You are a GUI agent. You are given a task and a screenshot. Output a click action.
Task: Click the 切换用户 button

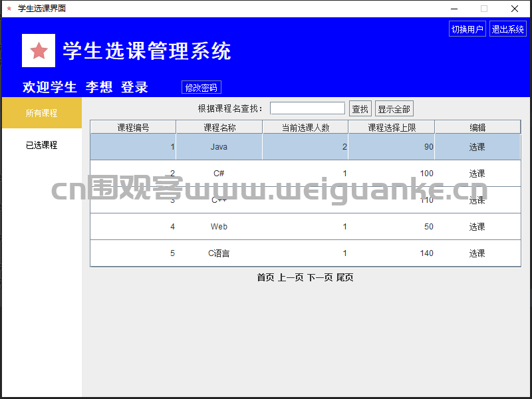467,29
